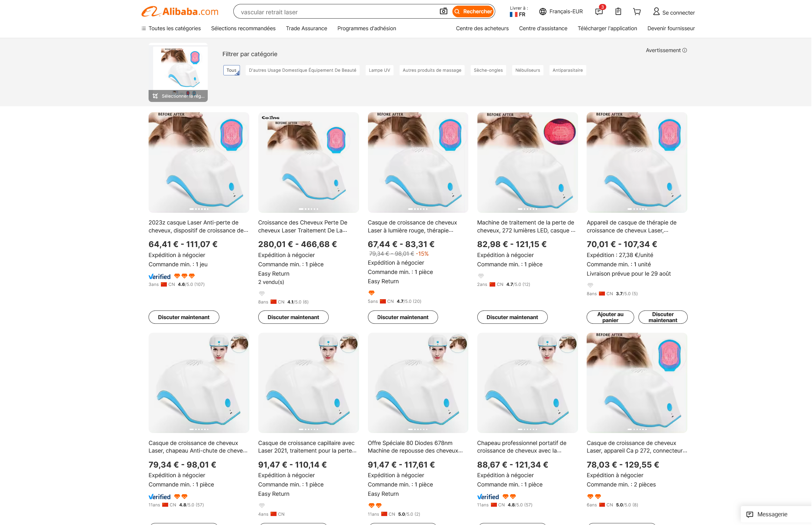Screen dimensions: 812x525
Task: Toggle the favorite heart on the 70,01 € product
Action: (x=590, y=285)
